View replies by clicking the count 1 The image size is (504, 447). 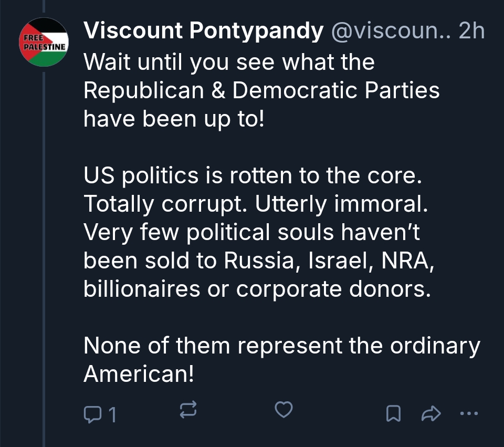click(111, 415)
